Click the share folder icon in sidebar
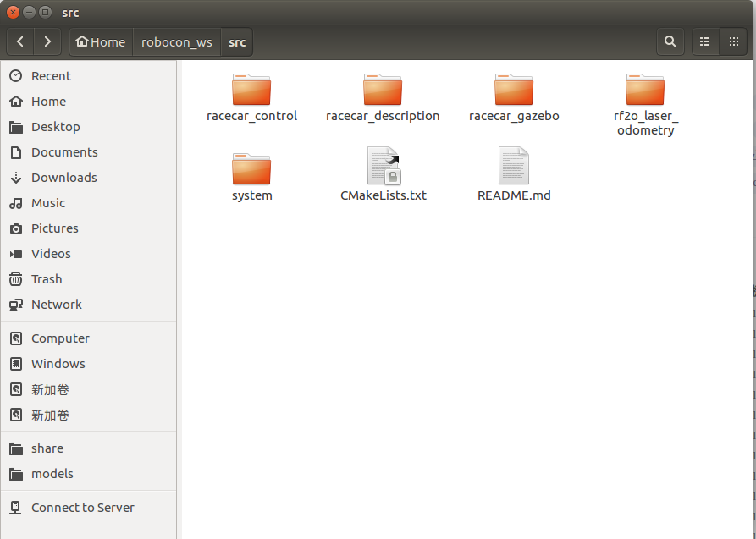This screenshot has width=756, height=539. click(16, 448)
